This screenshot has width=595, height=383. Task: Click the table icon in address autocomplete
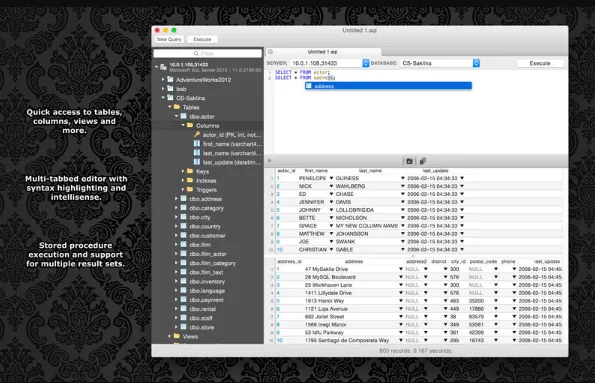tap(309, 86)
